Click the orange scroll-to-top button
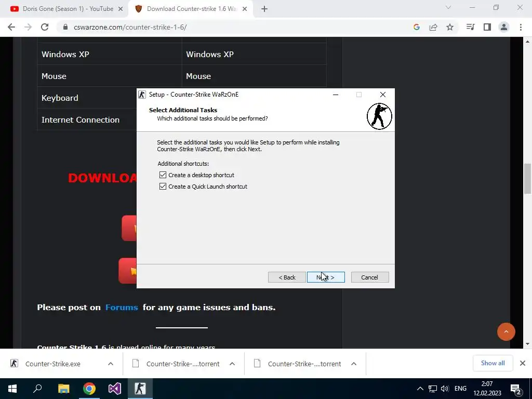The image size is (532, 399). tap(506, 331)
